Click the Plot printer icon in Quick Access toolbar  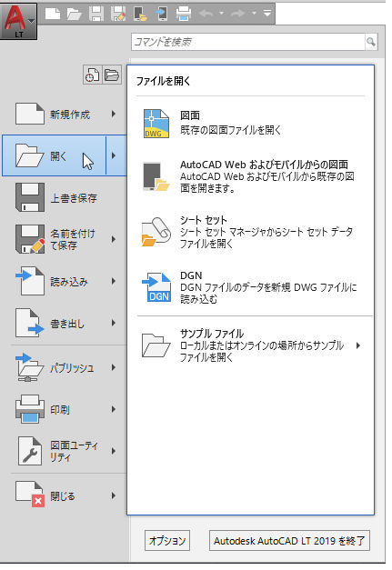point(184,14)
